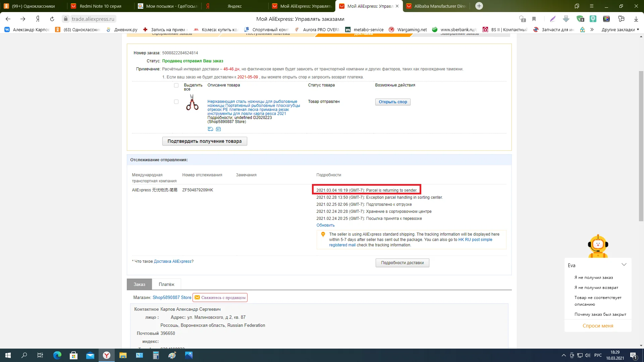Open a new browser tab with plus icon
Image resolution: width=644 pixels, height=362 pixels.
click(x=479, y=6)
